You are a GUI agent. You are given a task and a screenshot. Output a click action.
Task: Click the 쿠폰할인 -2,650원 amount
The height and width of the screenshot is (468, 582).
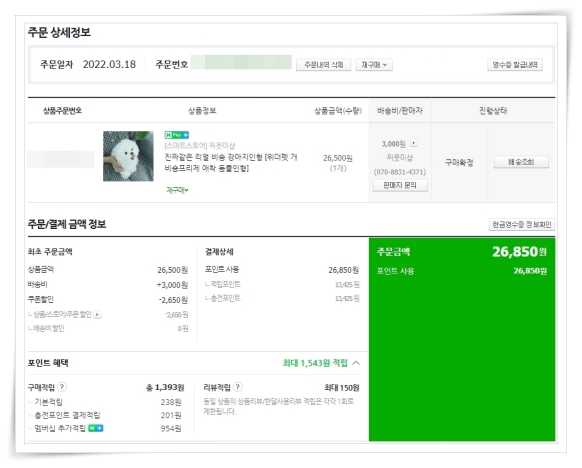[x=173, y=300]
